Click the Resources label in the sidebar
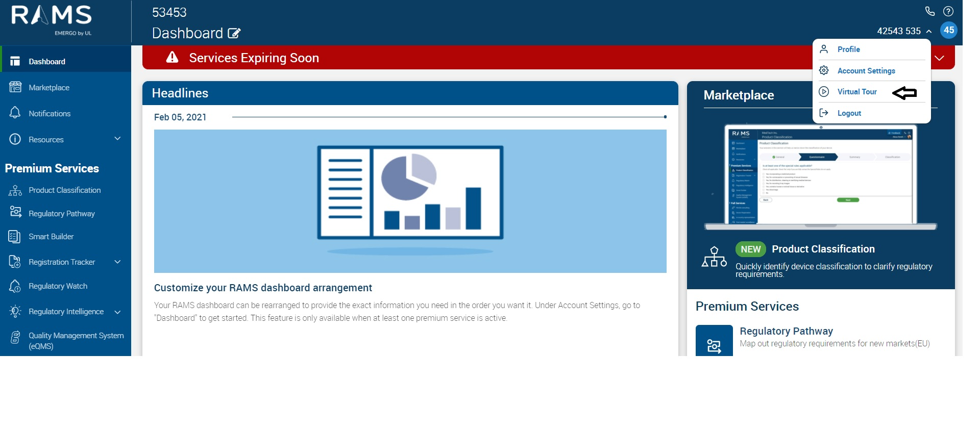This screenshot has width=980, height=430. [46, 140]
